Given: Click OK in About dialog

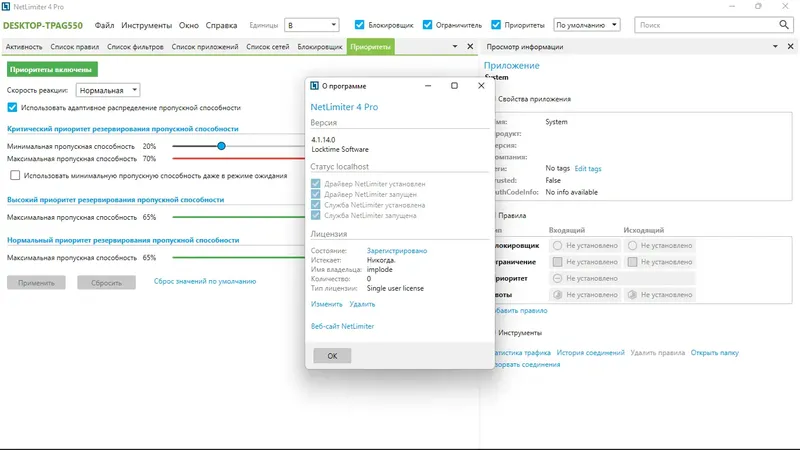Looking at the screenshot, I should pyautogui.click(x=332, y=356).
